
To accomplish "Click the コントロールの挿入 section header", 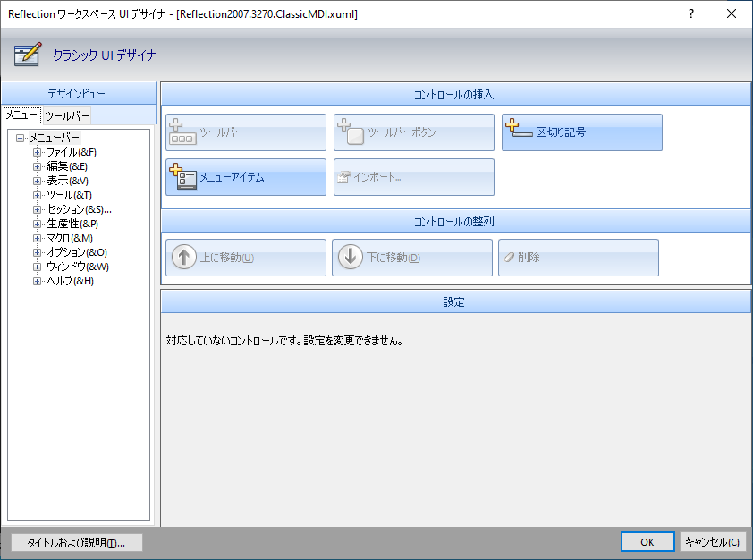I will [x=455, y=95].
